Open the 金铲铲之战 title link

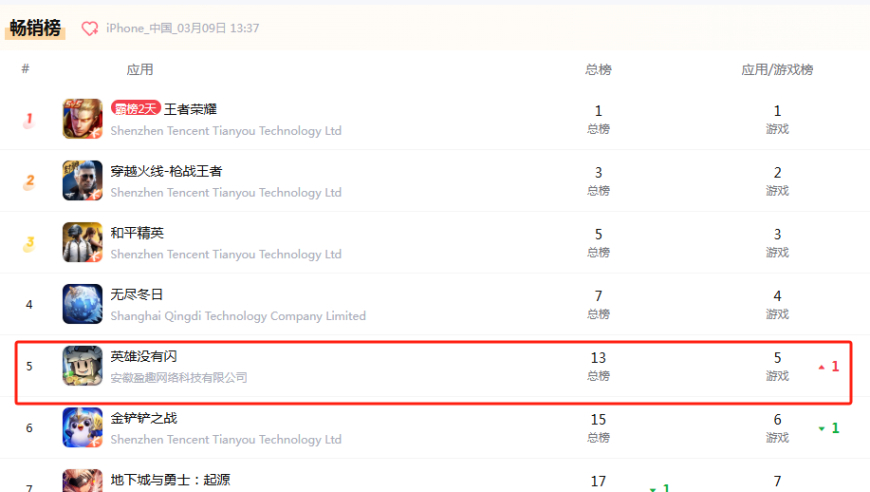tap(144, 418)
